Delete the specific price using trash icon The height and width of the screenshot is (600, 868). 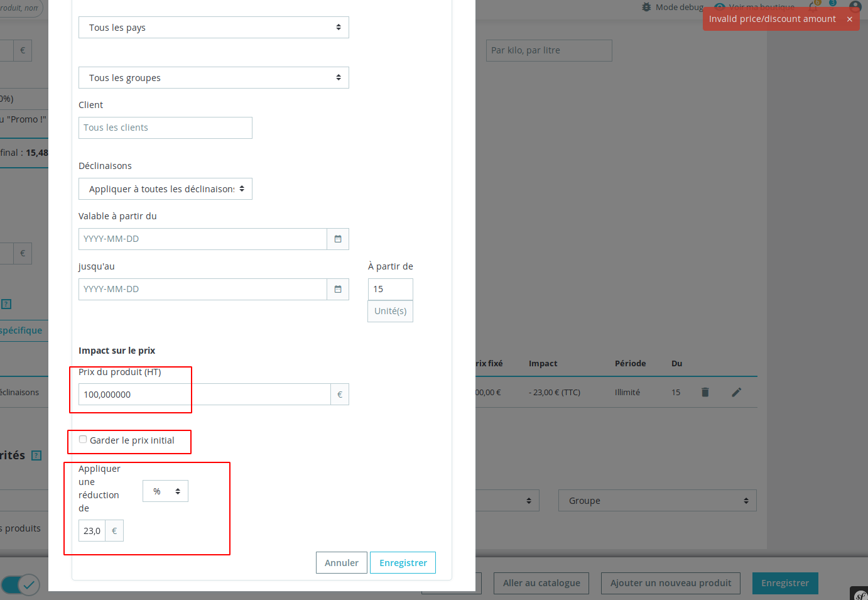[x=705, y=392]
